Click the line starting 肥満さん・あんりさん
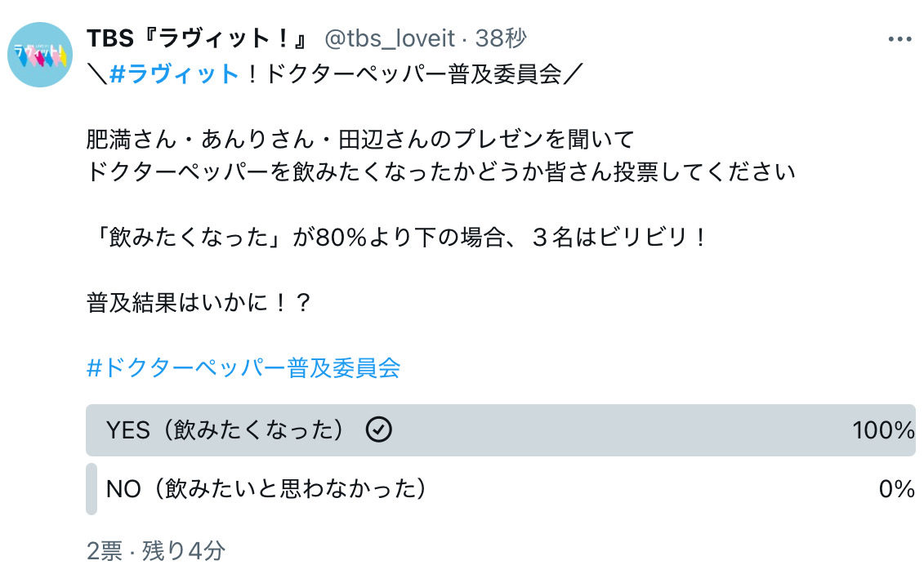This screenshot has height=565, width=924. [x=359, y=138]
